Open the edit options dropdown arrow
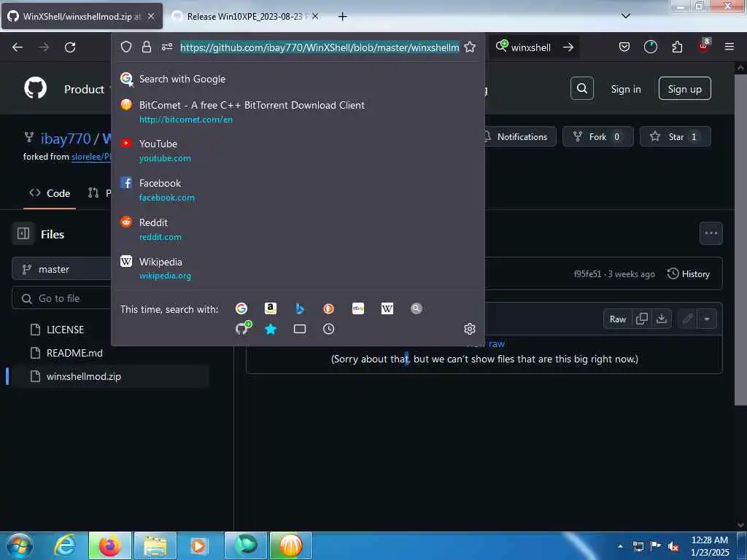 click(x=707, y=319)
